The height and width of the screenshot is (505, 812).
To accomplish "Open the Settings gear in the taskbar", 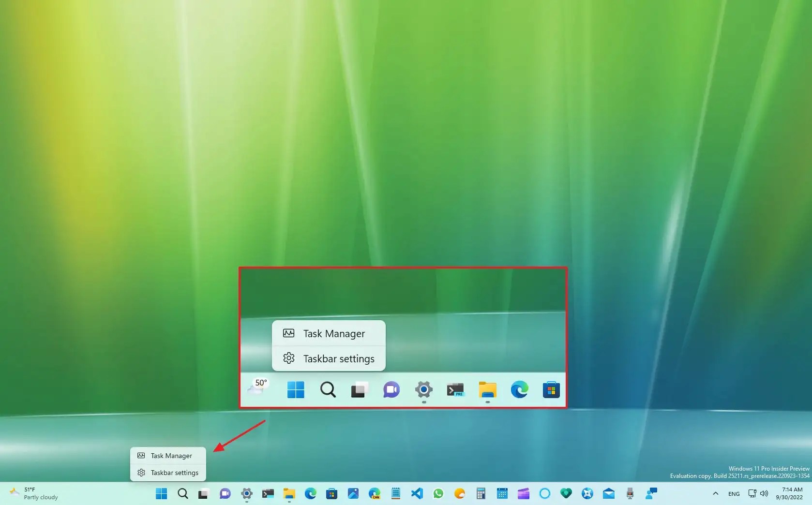I will click(x=246, y=494).
